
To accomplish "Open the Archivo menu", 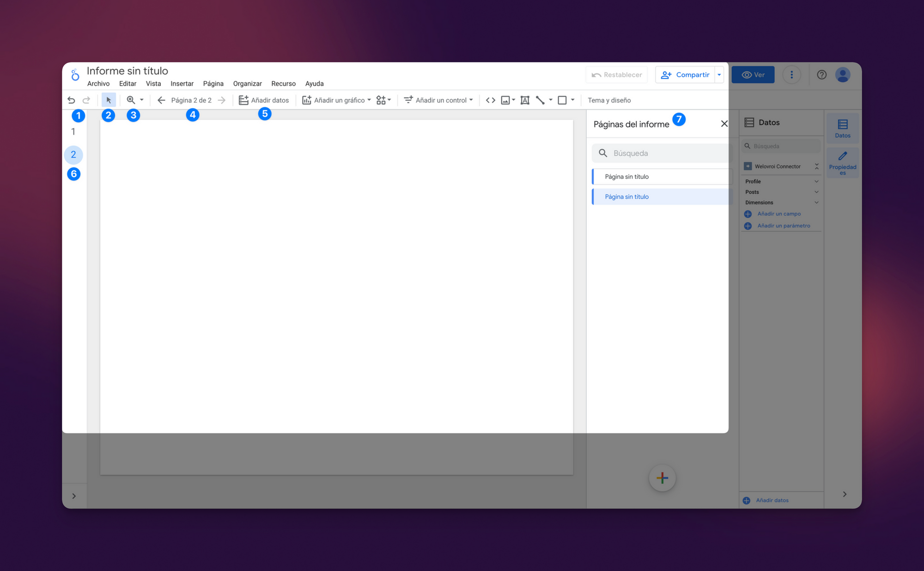I will coord(98,84).
